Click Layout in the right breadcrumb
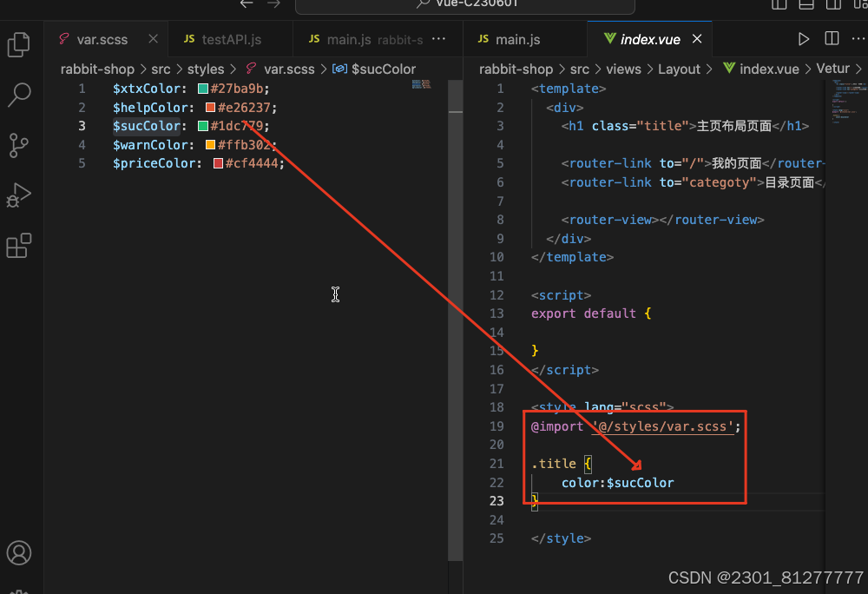Image resolution: width=868 pixels, height=594 pixels. (x=680, y=69)
